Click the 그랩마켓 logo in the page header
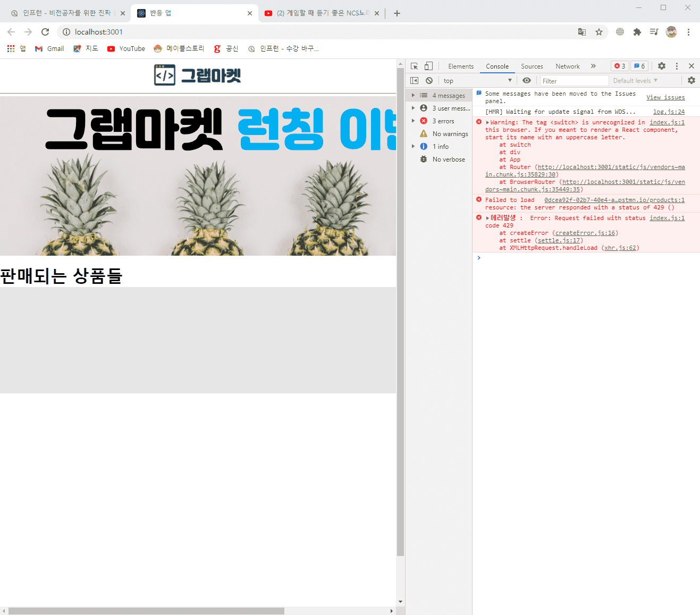Image resolution: width=700 pixels, height=615 pixels. pos(198,75)
